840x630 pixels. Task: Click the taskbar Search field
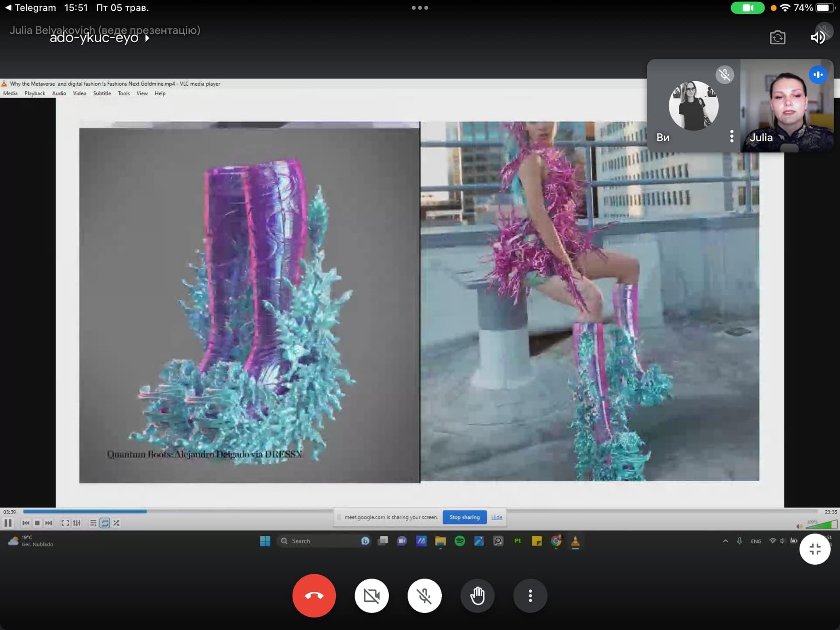(324, 541)
